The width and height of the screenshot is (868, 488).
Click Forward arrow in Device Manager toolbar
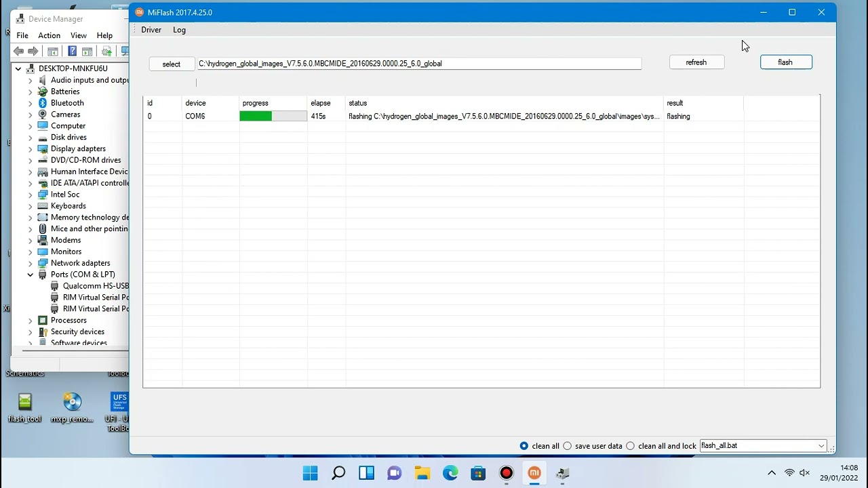pos(33,52)
